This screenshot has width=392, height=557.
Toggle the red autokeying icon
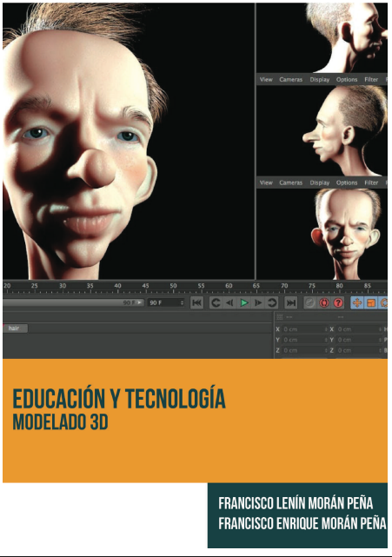pyautogui.click(x=324, y=302)
